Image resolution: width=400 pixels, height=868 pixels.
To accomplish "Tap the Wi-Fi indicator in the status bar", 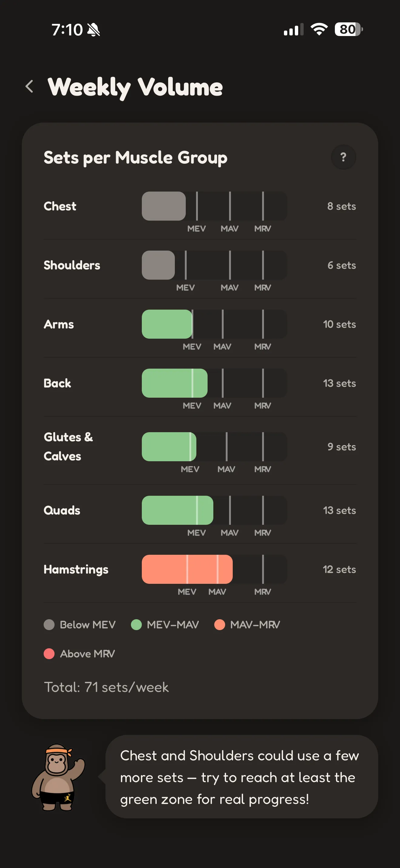I will pos(318,30).
